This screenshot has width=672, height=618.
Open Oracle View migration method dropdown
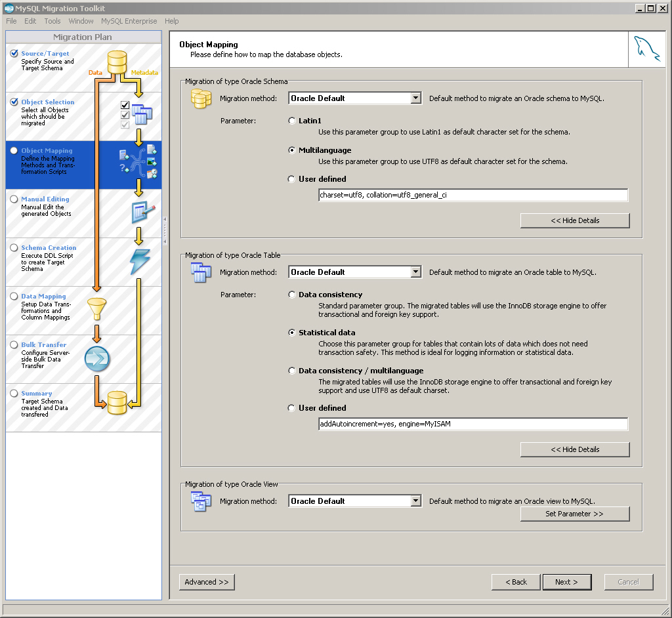(415, 501)
